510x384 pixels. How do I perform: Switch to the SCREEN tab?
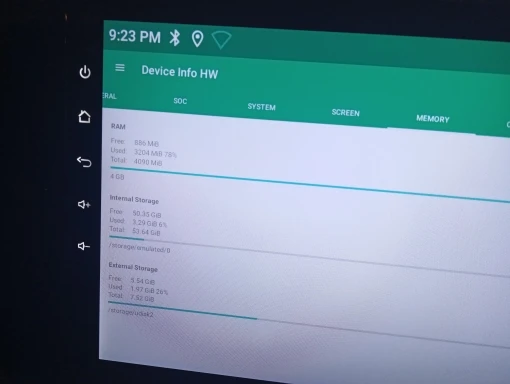coord(346,113)
